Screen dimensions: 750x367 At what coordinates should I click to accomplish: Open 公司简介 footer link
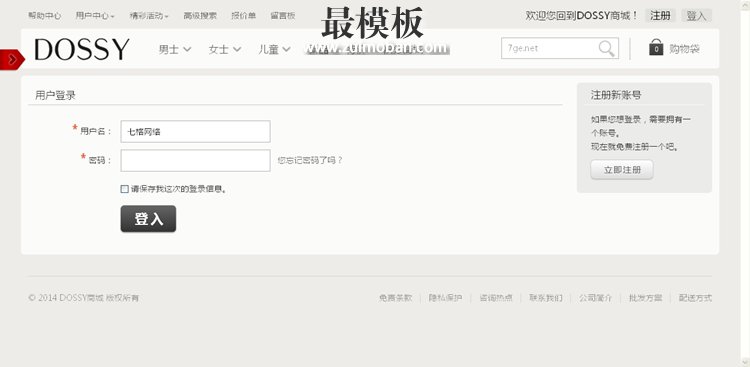pyautogui.click(x=596, y=298)
